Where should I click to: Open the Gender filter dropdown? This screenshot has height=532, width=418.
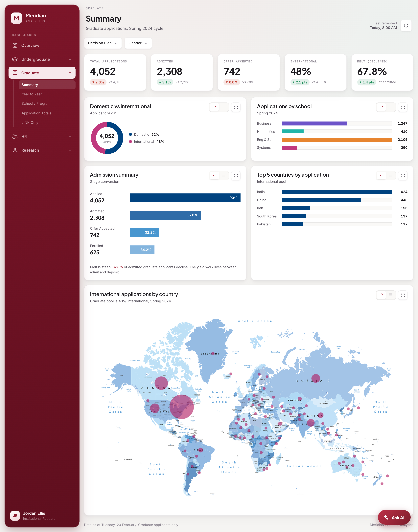(x=138, y=43)
